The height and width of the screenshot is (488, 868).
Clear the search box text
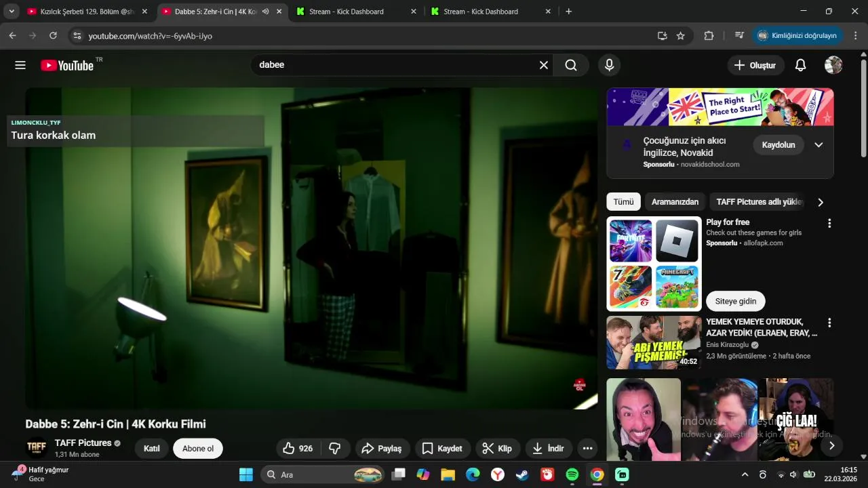point(543,65)
